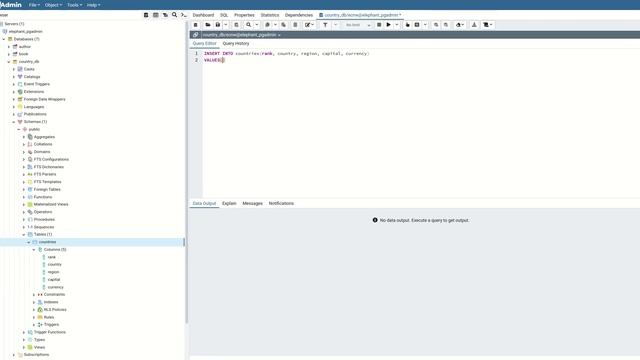Image resolution: width=640 pixels, height=360 pixels.
Task: Open the Execute options dropdown arrow
Action: (397, 25)
